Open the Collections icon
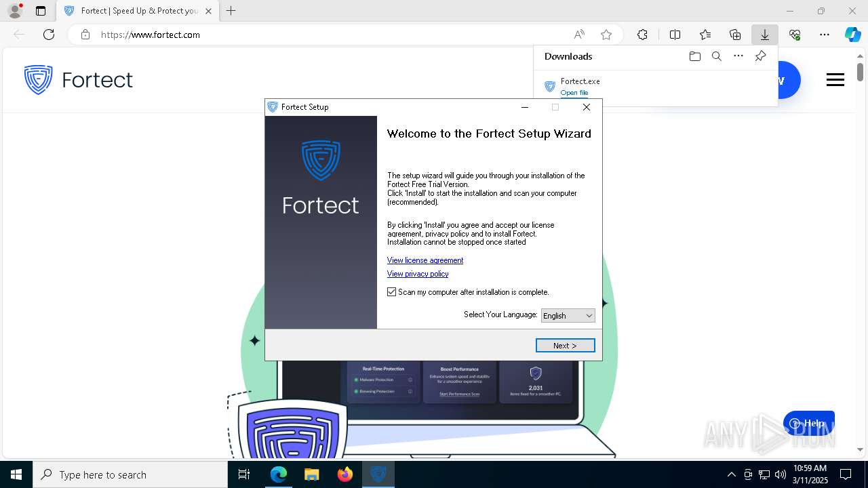The image size is (868, 488). [x=735, y=35]
